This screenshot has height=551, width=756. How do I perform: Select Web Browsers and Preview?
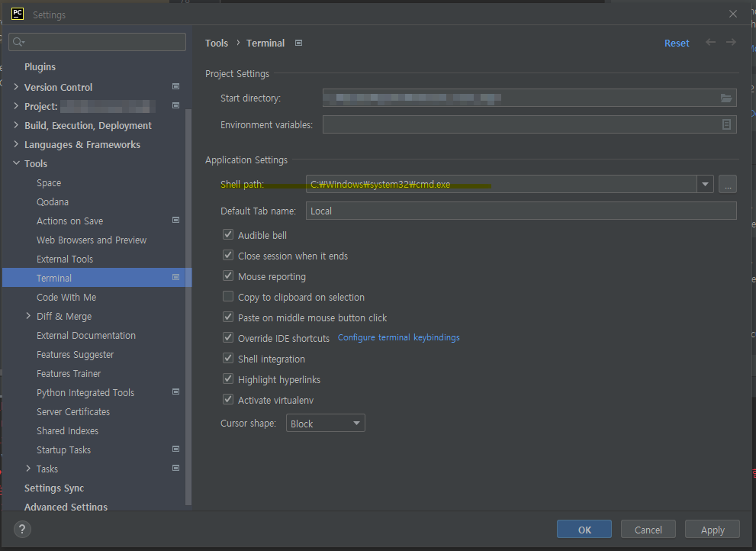click(92, 240)
